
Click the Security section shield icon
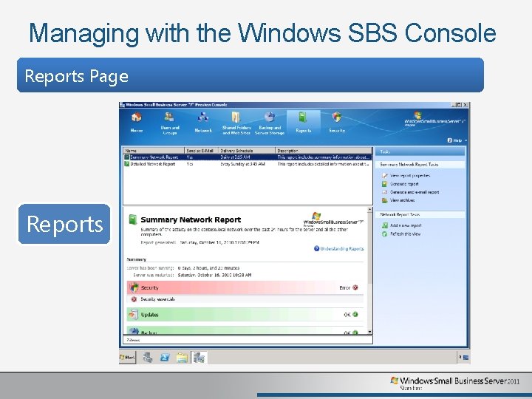[134, 287]
